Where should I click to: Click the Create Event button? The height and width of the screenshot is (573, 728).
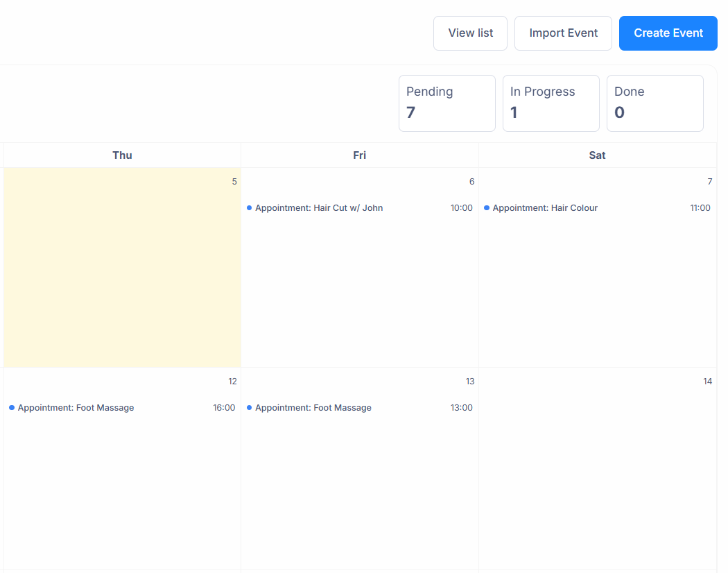pos(668,33)
